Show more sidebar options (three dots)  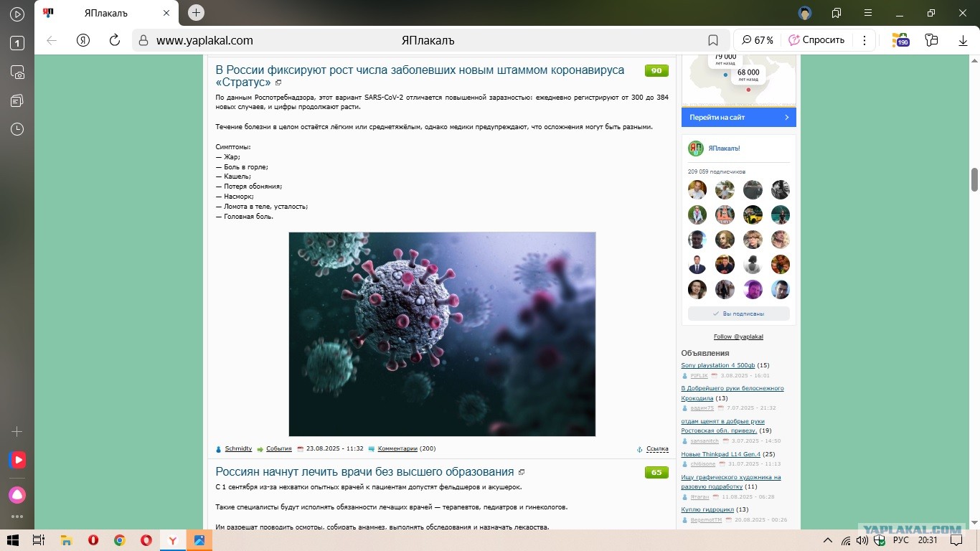click(x=17, y=517)
